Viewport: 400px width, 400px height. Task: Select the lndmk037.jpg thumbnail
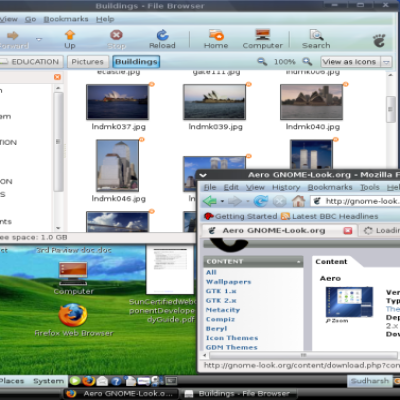pyautogui.click(x=117, y=102)
